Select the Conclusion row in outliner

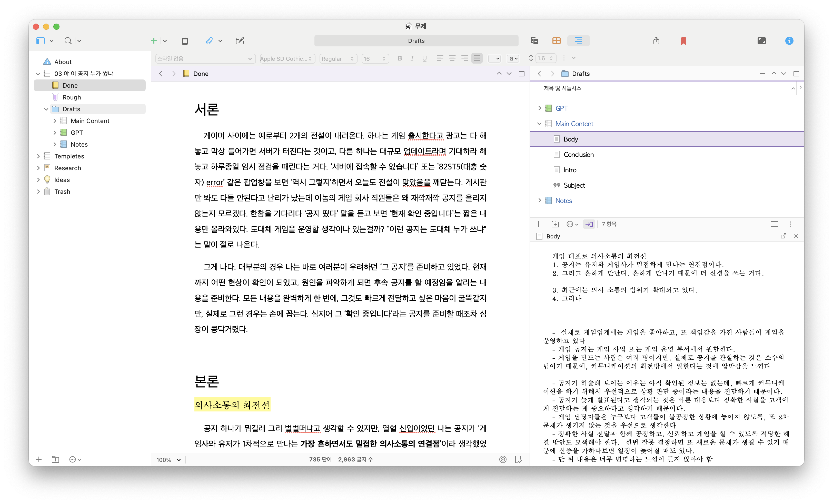(578, 155)
